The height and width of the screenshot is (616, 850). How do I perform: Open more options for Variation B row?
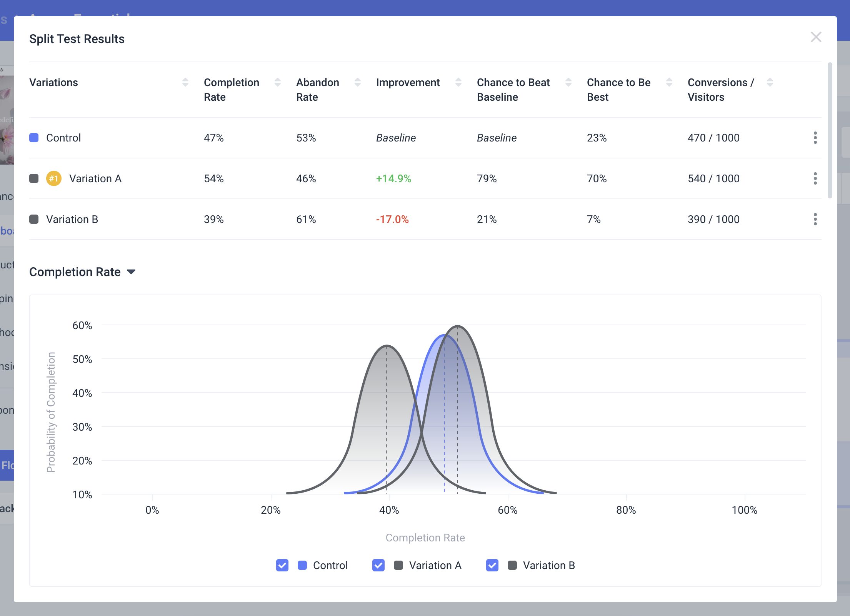pyautogui.click(x=815, y=219)
